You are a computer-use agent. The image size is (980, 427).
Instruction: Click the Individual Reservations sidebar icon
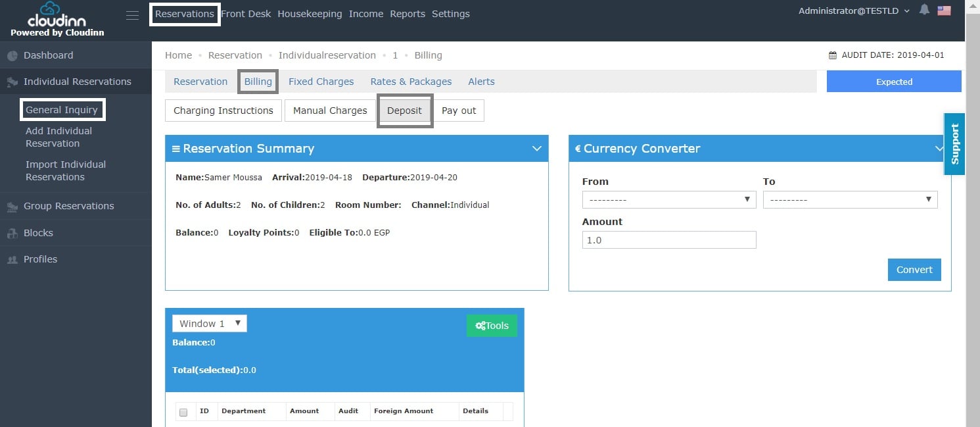(12, 82)
